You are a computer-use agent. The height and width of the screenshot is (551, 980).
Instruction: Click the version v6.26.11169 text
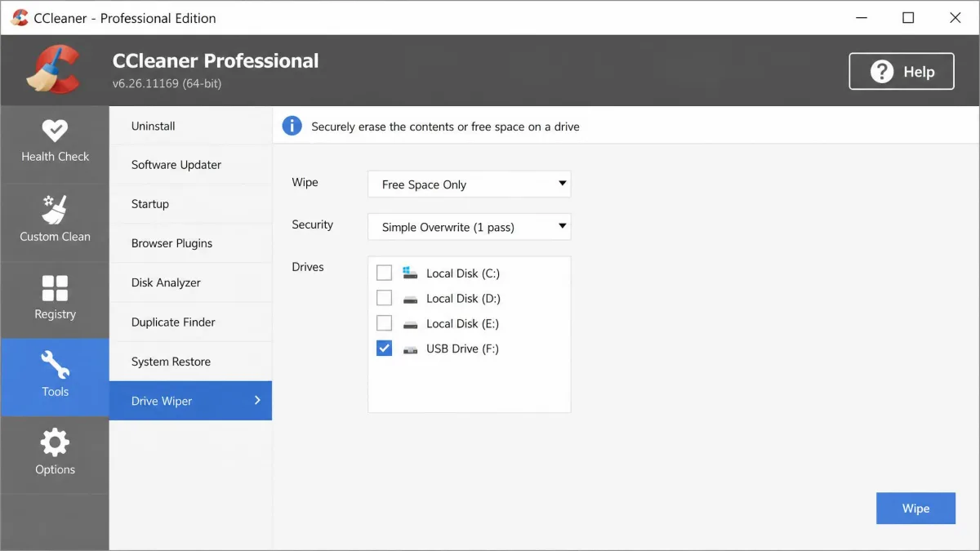167,83
